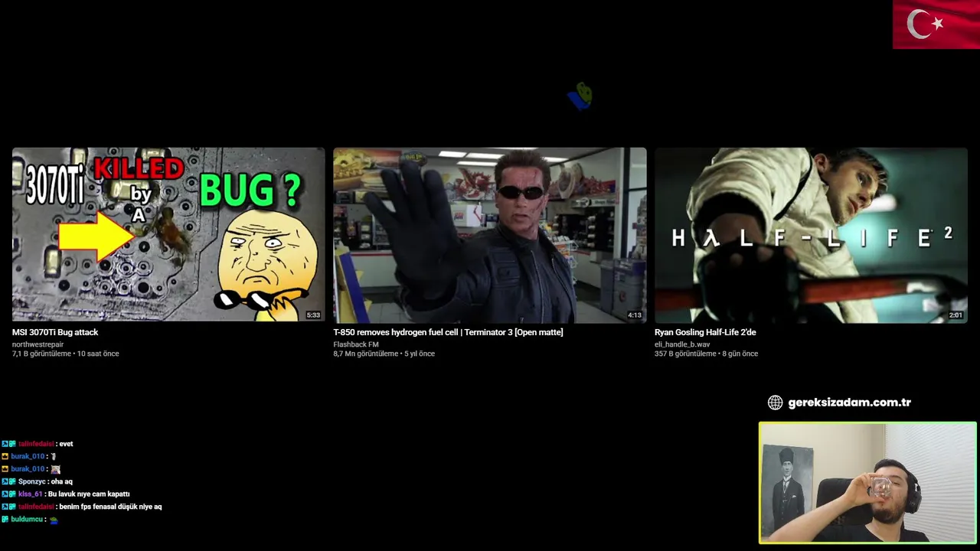Image resolution: width=980 pixels, height=551 pixels.
Task: Click '8,7 Mn görüntüleme • 5 yıl önce'
Action: pyautogui.click(x=384, y=354)
